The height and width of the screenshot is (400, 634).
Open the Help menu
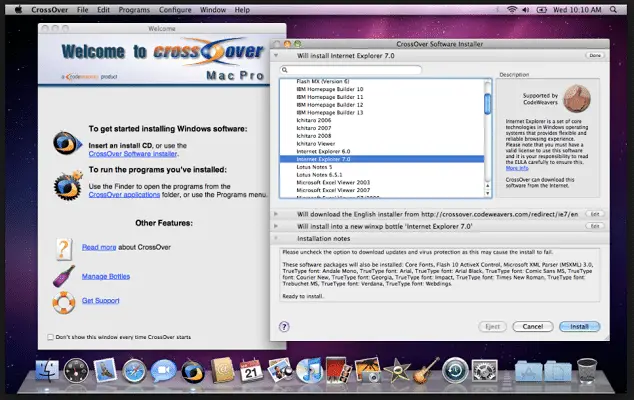[x=242, y=10]
